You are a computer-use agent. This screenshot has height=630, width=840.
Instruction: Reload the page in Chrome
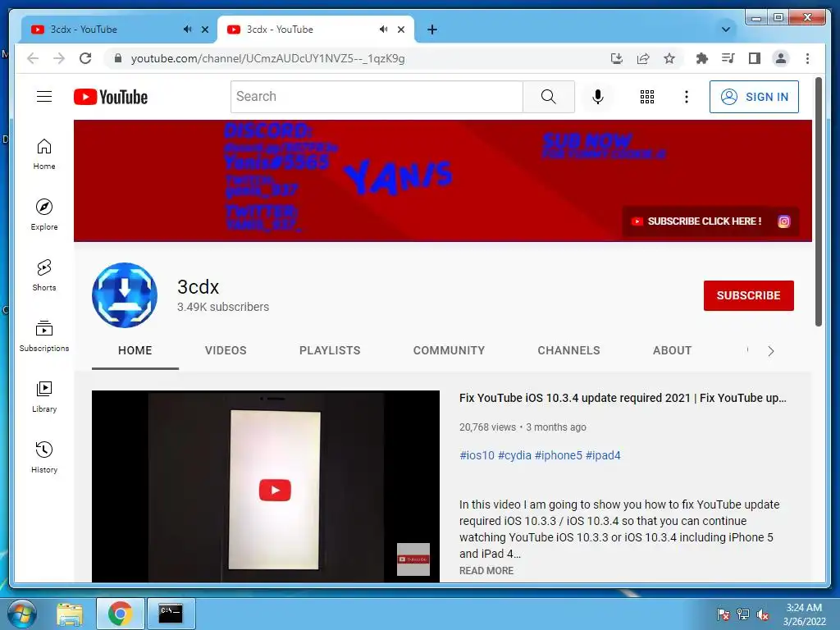85,58
